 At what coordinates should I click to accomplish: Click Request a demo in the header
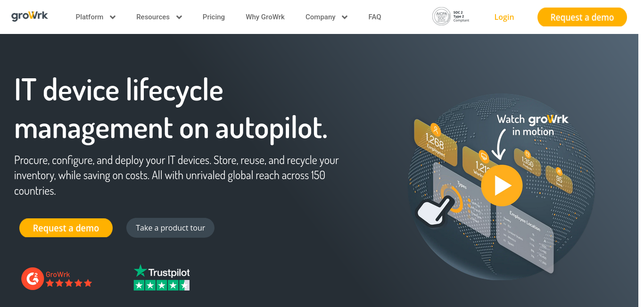[582, 17]
